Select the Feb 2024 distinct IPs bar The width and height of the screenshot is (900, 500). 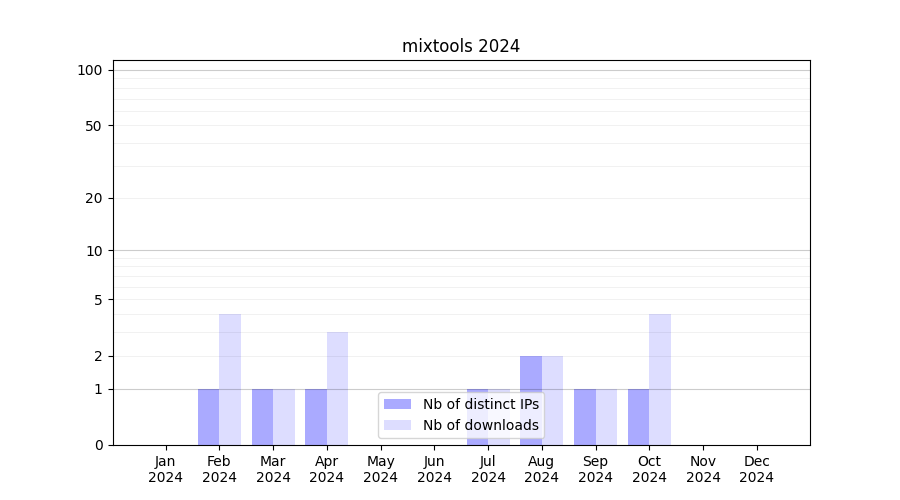coord(208,417)
